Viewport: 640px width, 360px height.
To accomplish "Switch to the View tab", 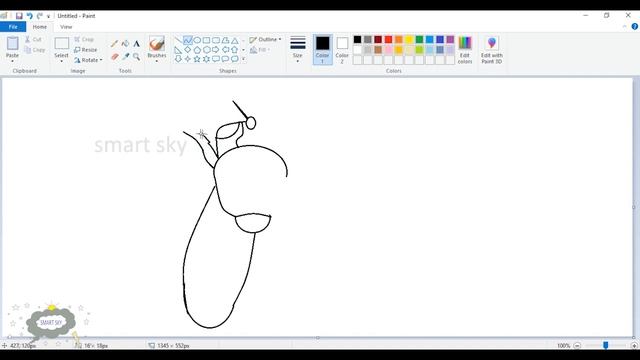I will click(66, 27).
